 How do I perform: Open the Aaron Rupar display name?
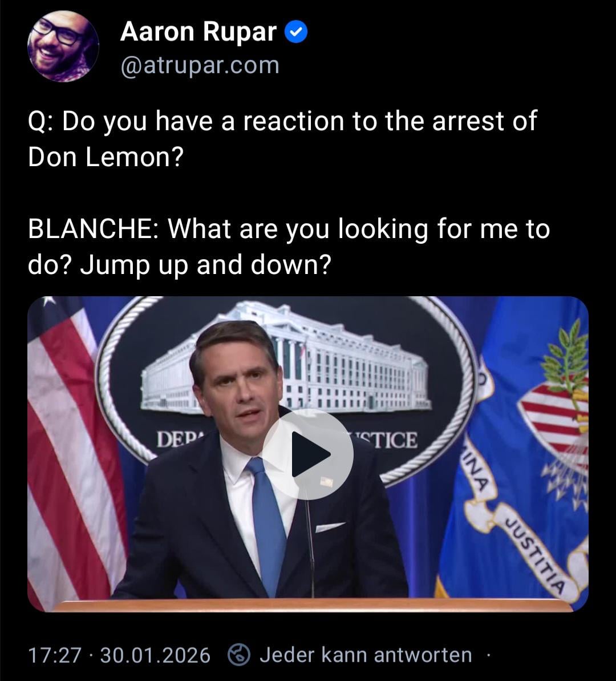(x=198, y=33)
